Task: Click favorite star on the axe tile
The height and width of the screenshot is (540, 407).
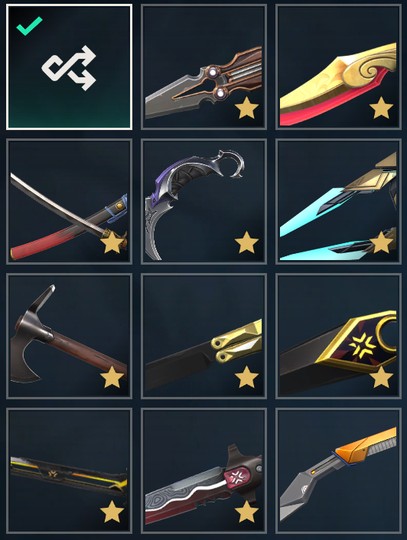Action: tap(112, 377)
